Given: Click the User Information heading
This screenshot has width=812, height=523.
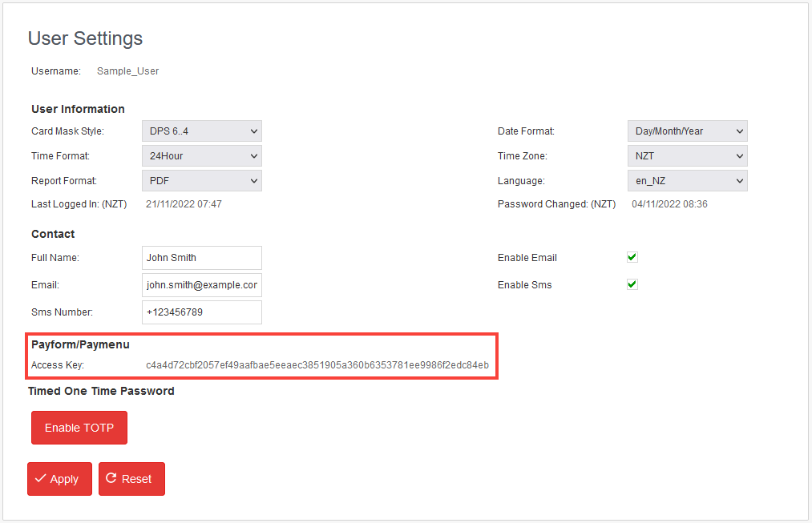Looking at the screenshot, I should (x=78, y=109).
